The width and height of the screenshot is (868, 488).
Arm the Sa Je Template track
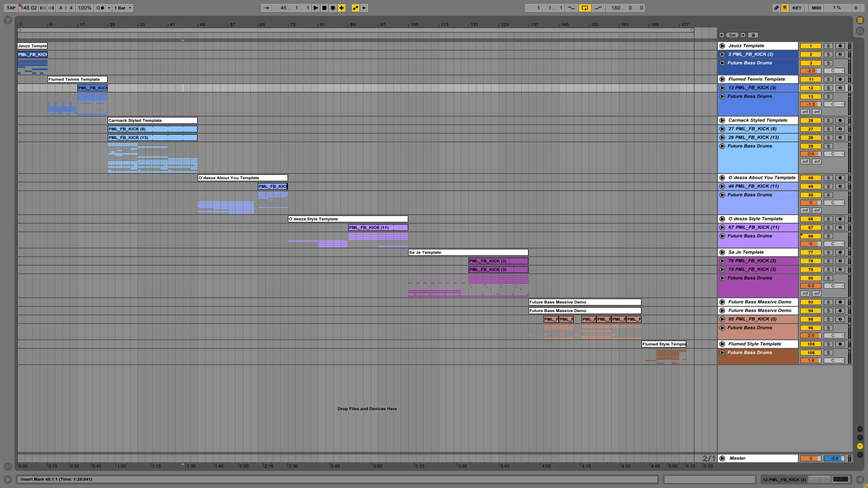(840, 252)
